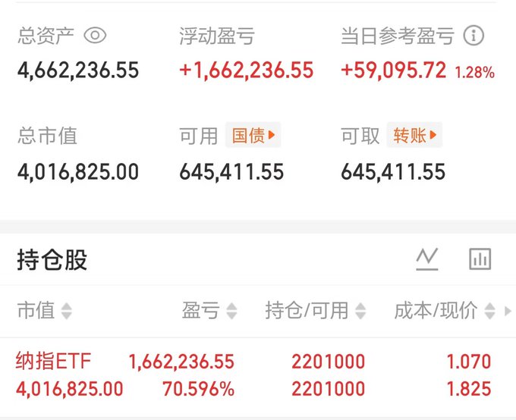Click floating profit value +1,662,236.55

click(246, 71)
